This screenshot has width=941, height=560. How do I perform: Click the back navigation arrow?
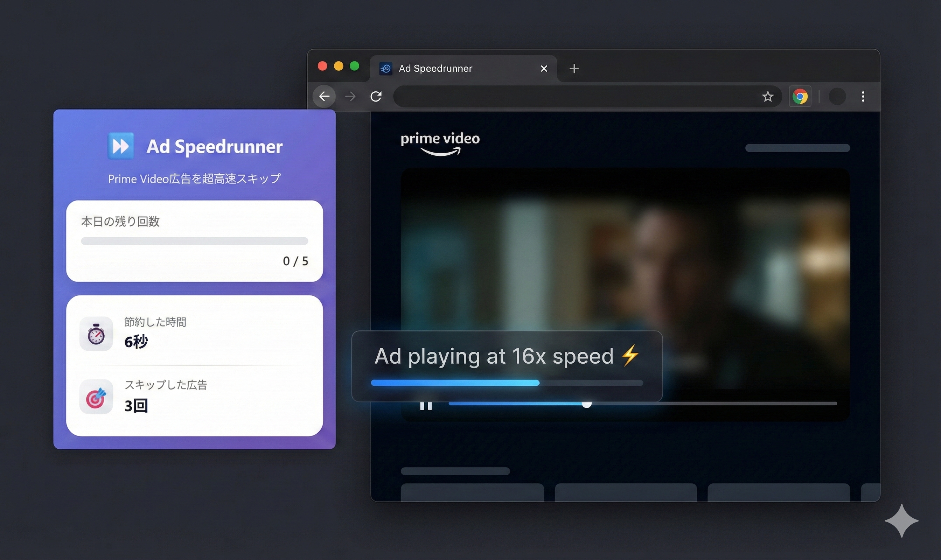point(324,97)
